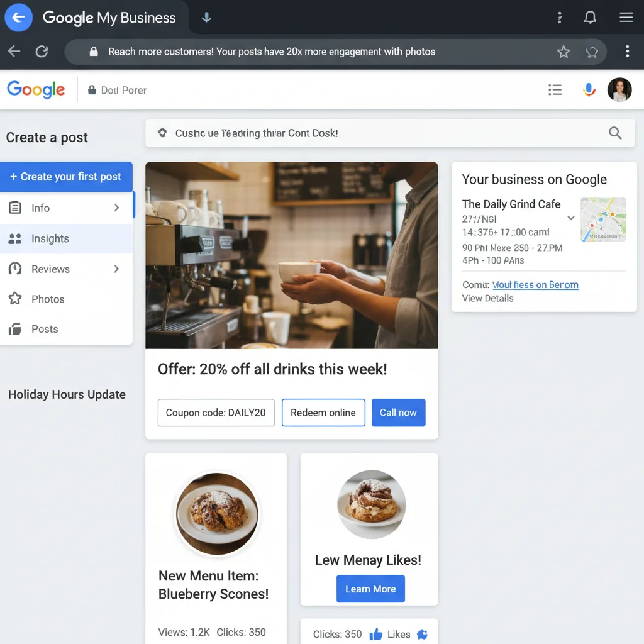Click the padlock icon in the address bar
The image size is (644, 644).
click(94, 52)
